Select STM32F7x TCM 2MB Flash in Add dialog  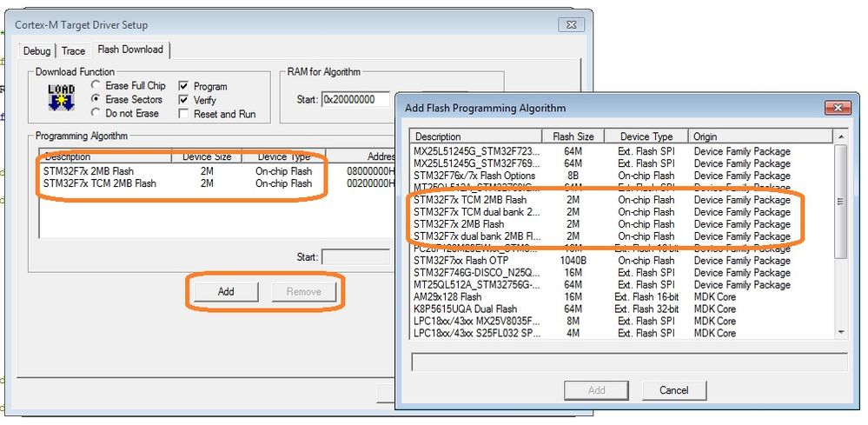coord(621,200)
